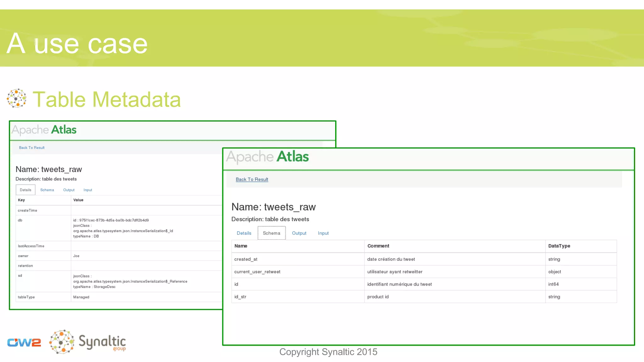Switch to the Schema tab in the back window

[x=47, y=190]
